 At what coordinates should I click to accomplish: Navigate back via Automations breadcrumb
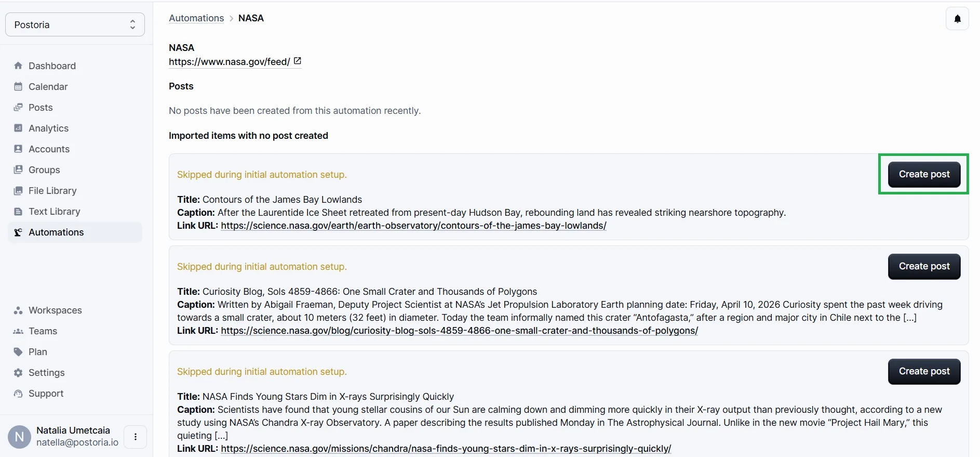(196, 18)
